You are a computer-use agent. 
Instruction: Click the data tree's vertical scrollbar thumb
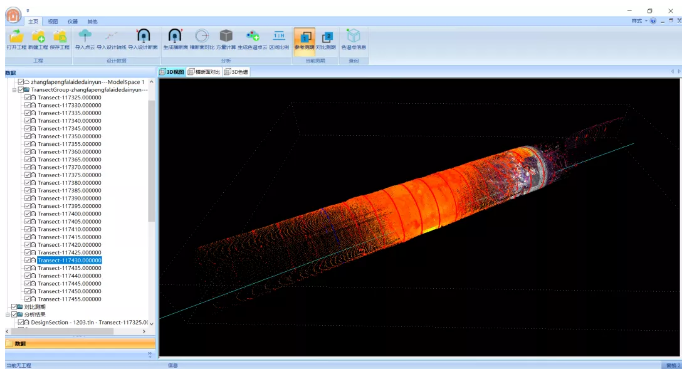click(x=151, y=161)
